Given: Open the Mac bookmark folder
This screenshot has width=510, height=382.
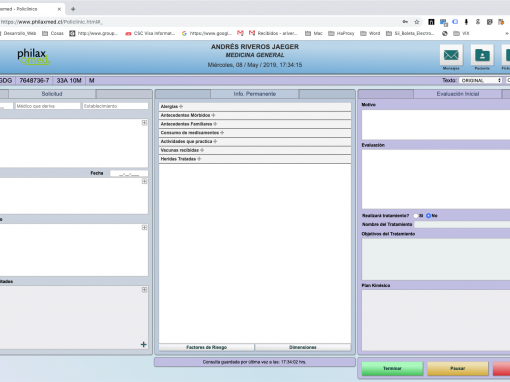Looking at the screenshot, I should (x=314, y=33).
